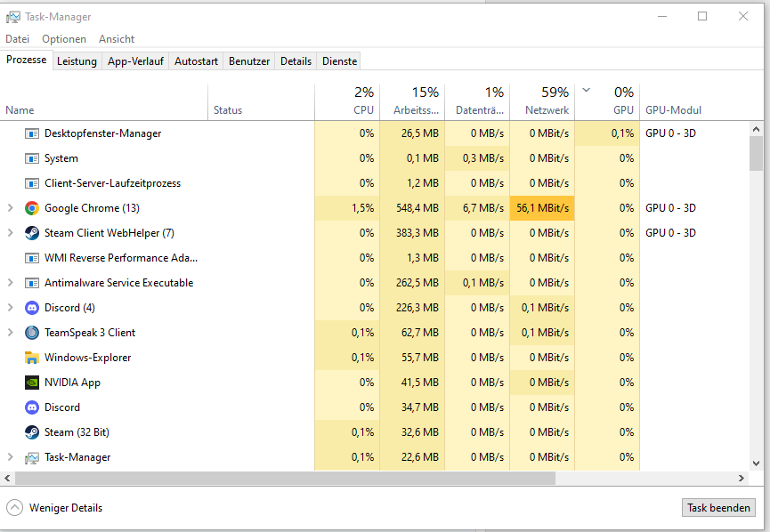Click the vertical scrollbar down arrow
The image size is (770, 532).
point(757,463)
